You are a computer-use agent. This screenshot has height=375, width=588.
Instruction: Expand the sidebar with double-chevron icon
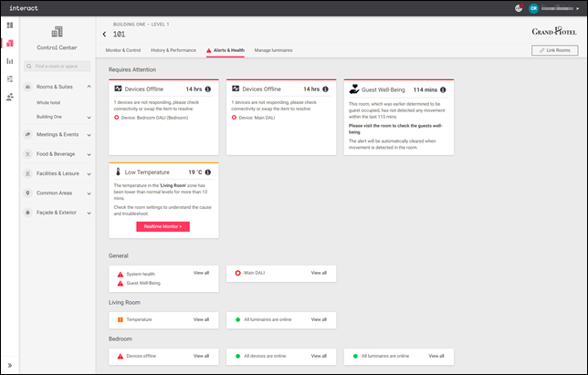(10, 364)
